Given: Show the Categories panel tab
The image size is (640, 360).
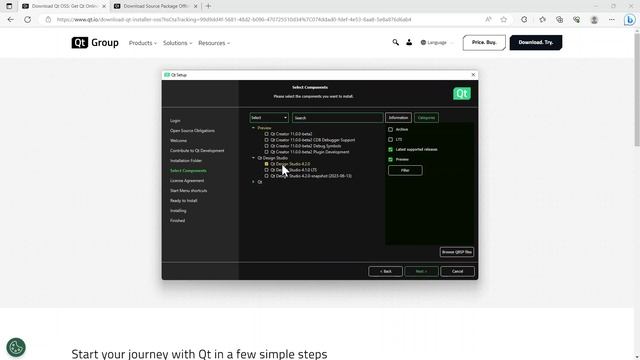Looking at the screenshot, I should tap(426, 118).
